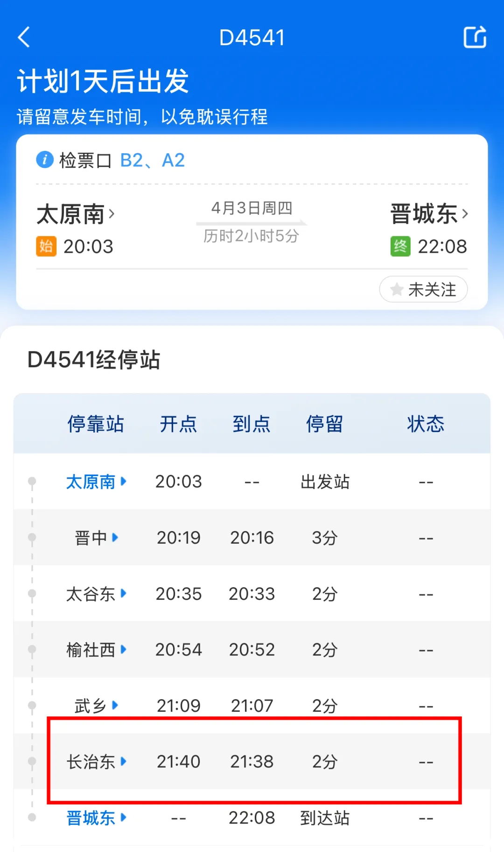Click the star icon in 未关注

coord(397,290)
